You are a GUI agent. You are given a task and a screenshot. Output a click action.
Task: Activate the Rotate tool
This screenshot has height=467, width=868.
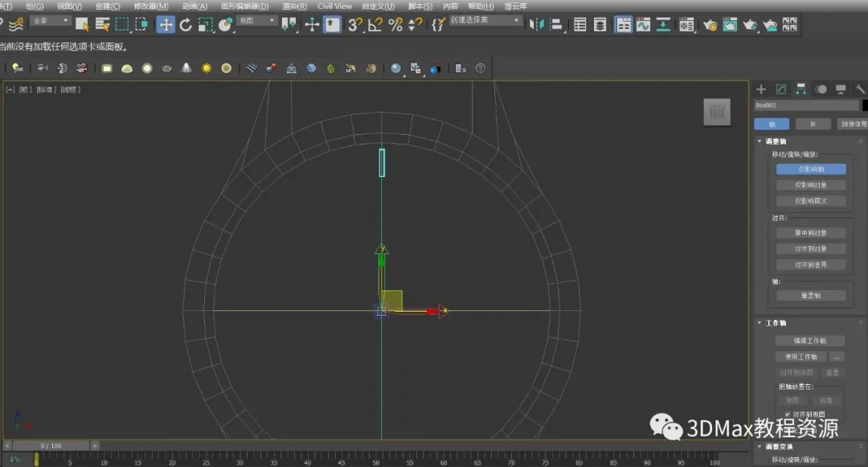(x=186, y=24)
